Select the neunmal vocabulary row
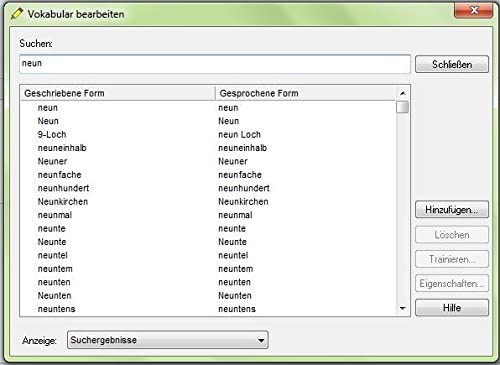Viewport: 500px width, 365px height. coord(208,215)
